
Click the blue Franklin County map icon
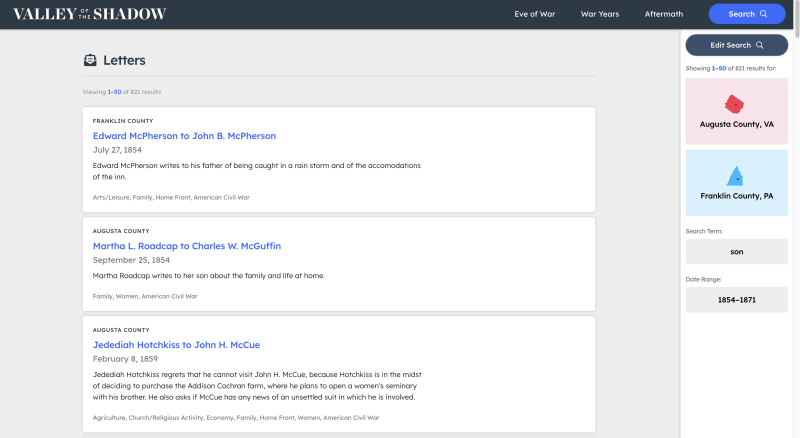click(x=735, y=176)
